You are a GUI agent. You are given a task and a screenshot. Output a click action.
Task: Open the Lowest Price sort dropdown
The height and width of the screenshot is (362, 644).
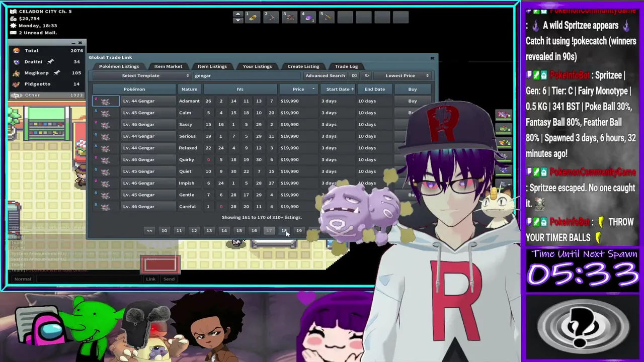click(x=403, y=75)
